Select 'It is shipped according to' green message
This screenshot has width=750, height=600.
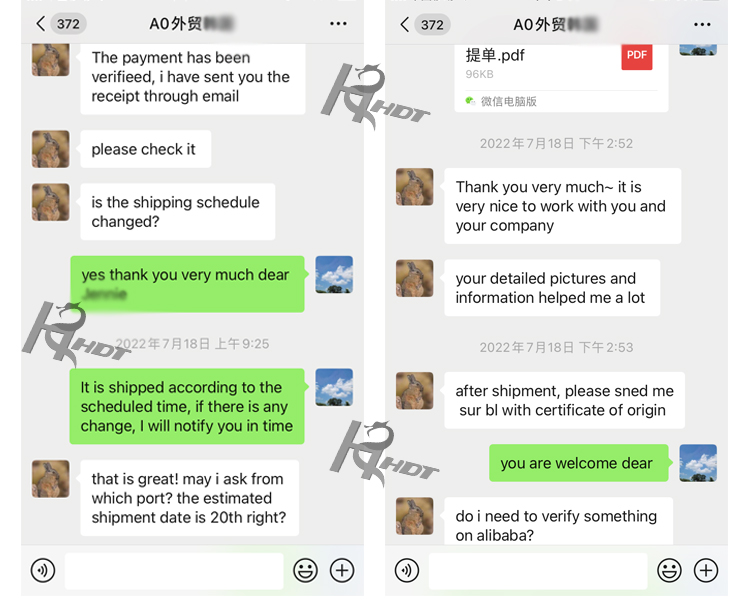[187, 406]
